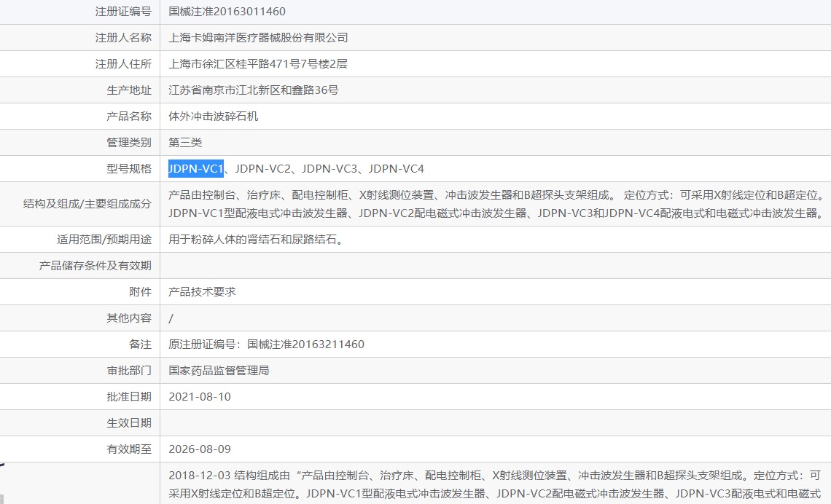Click the 型号规格 label
831x504 pixels.
click(x=129, y=168)
